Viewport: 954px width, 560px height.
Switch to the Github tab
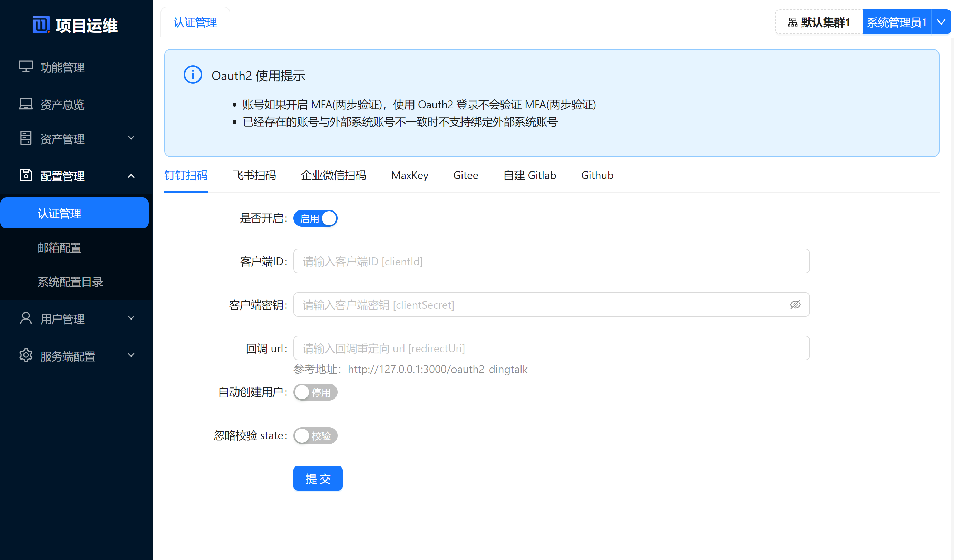597,175
